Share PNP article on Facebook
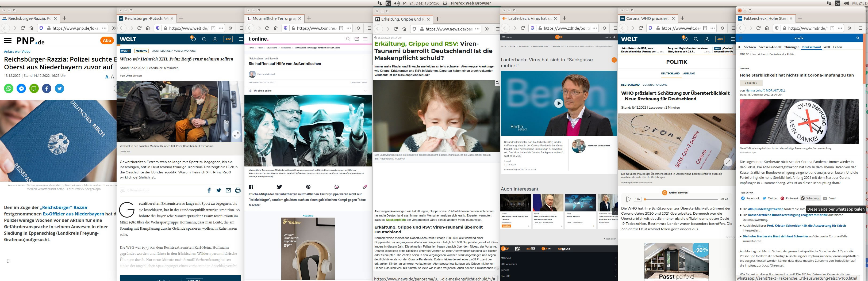The width and height of the screenshot is (868, 281). click(x=47, y=88)
